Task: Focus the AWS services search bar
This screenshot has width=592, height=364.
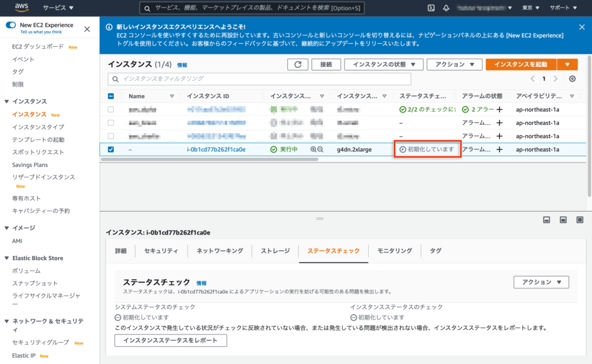Action: tap(252, 8)
